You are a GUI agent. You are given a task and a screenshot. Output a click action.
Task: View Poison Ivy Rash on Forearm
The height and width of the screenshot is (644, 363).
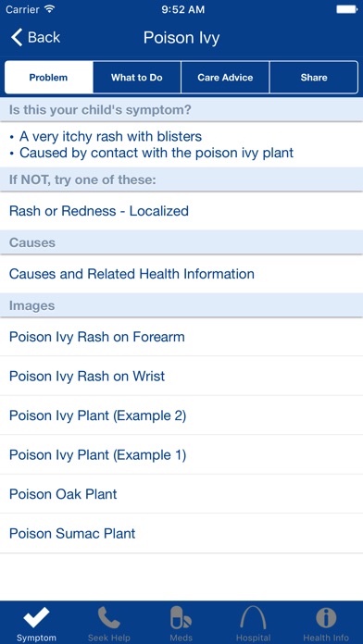[181, 337]
